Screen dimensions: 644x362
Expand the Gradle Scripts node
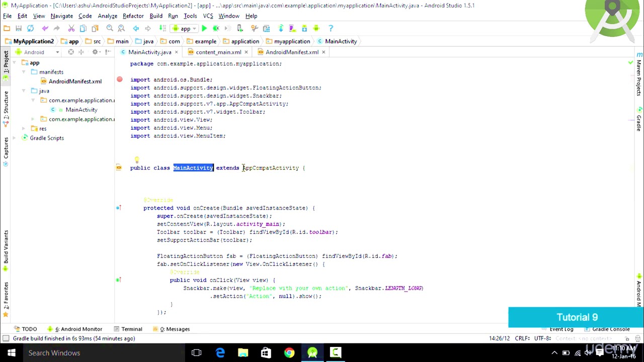[15, 138]
